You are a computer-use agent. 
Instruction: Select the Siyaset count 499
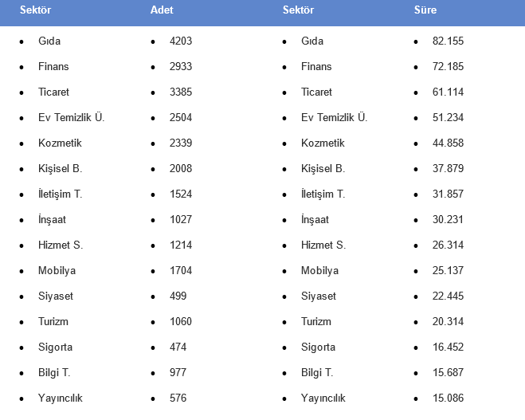[x=178, y=296]
